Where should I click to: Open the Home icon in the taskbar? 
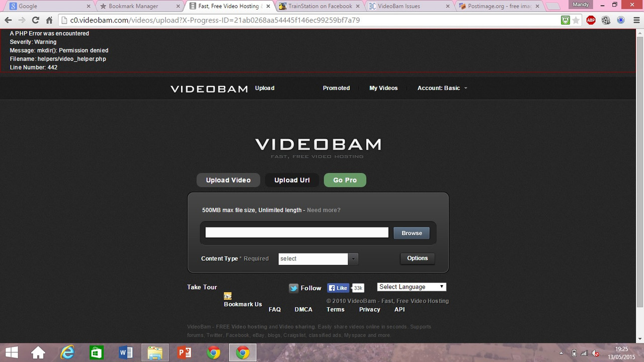coord(38,353)
